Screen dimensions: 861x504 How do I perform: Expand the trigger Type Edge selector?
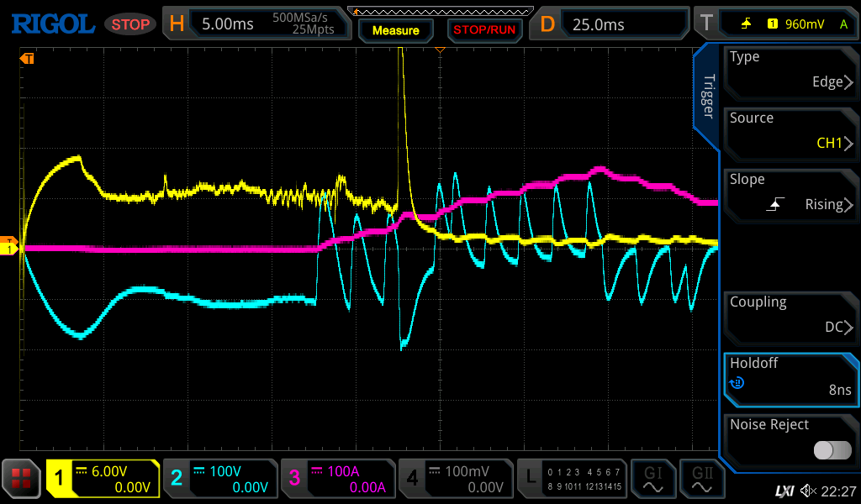[x=790, y=70]
